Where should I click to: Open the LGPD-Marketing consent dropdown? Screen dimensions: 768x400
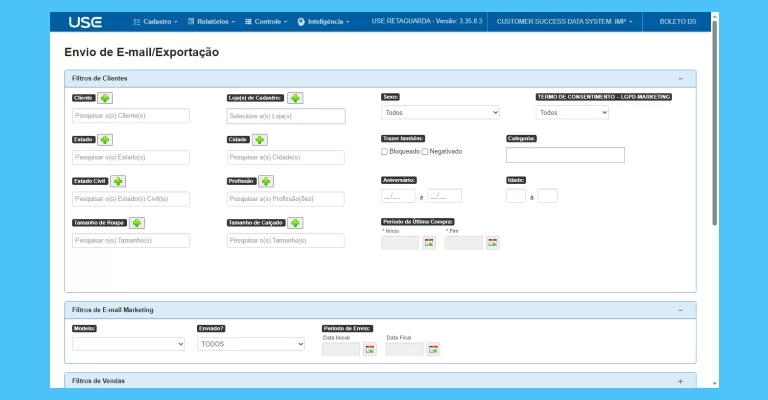(x=572, y=113)
